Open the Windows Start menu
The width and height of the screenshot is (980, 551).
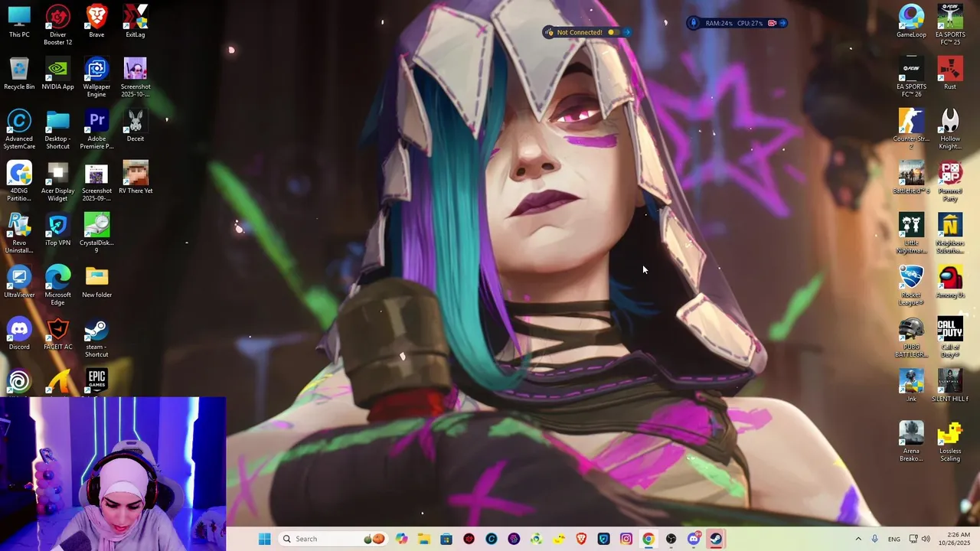(264, 539)
